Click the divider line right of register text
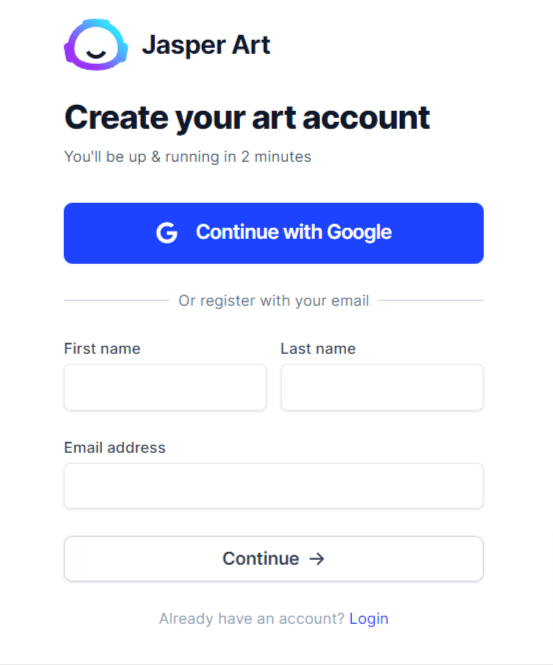 [430, 300]
